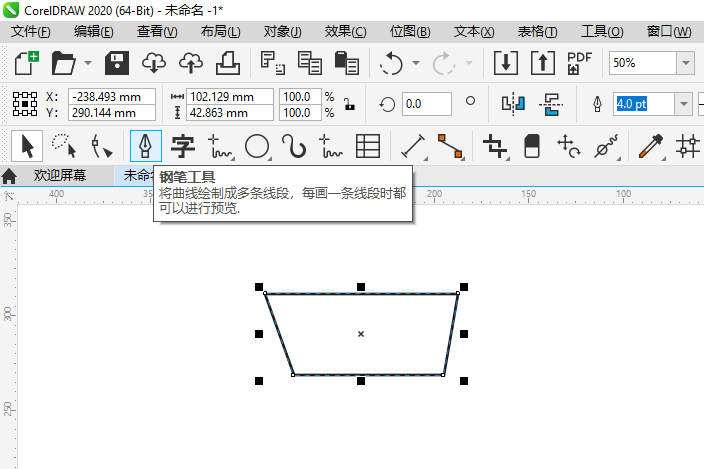Open the undo history dropdown arrow
Viewport: 704px width, 469px height.
click(416, 63)
